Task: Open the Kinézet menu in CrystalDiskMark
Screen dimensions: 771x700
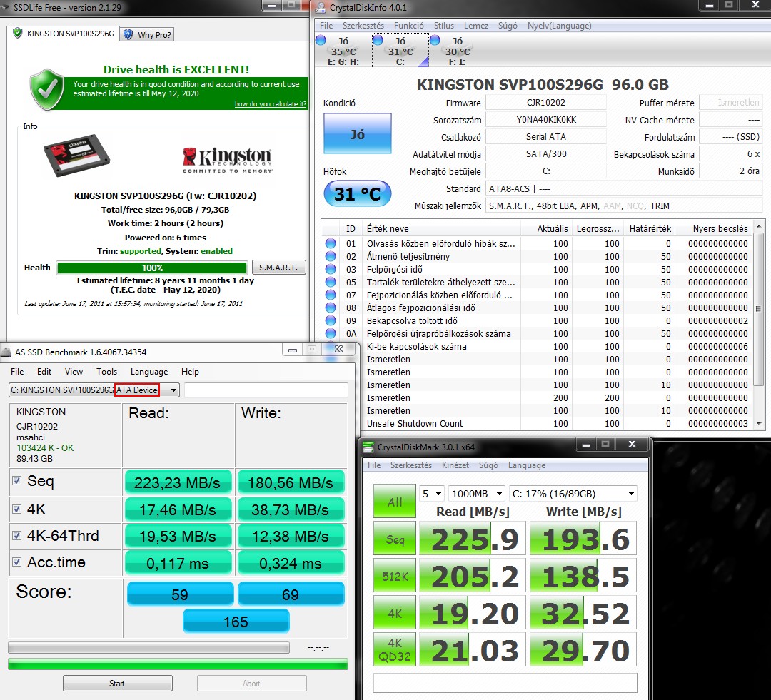Action: point(455,465)
